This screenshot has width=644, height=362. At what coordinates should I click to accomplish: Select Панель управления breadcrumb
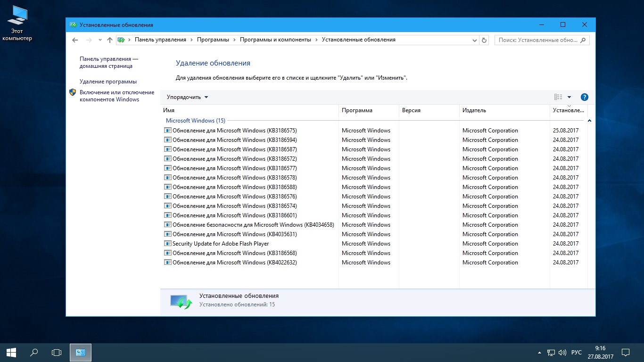click(160, 40)
